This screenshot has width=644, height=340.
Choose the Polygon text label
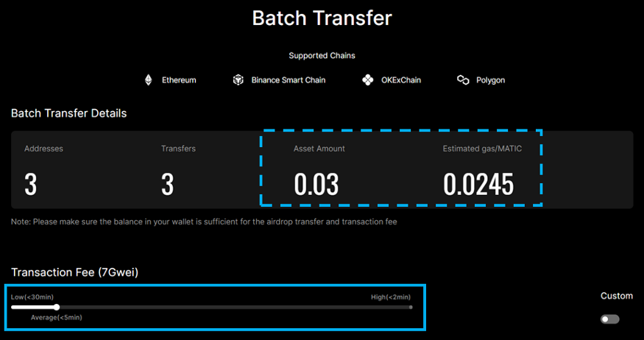pos(490,80)
